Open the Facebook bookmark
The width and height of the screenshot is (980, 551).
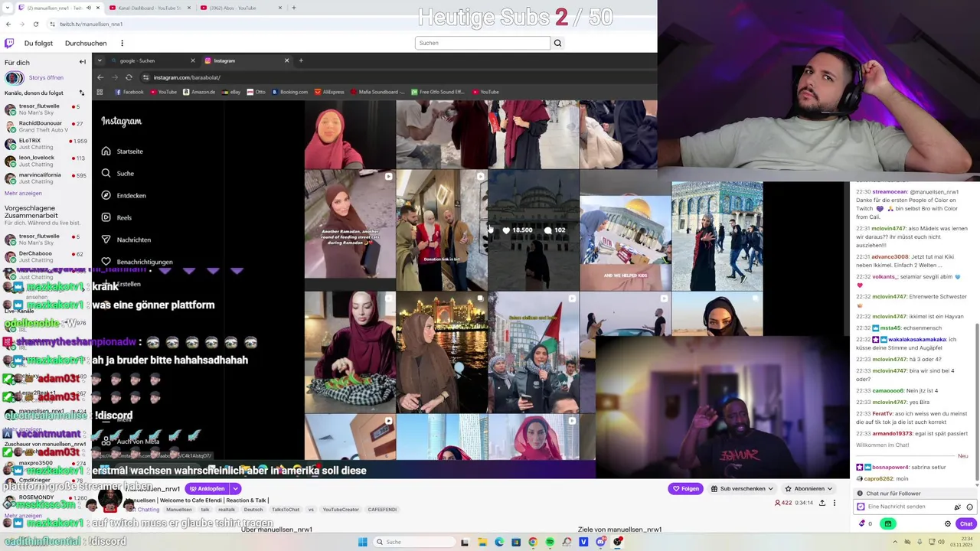pos(129,92)
